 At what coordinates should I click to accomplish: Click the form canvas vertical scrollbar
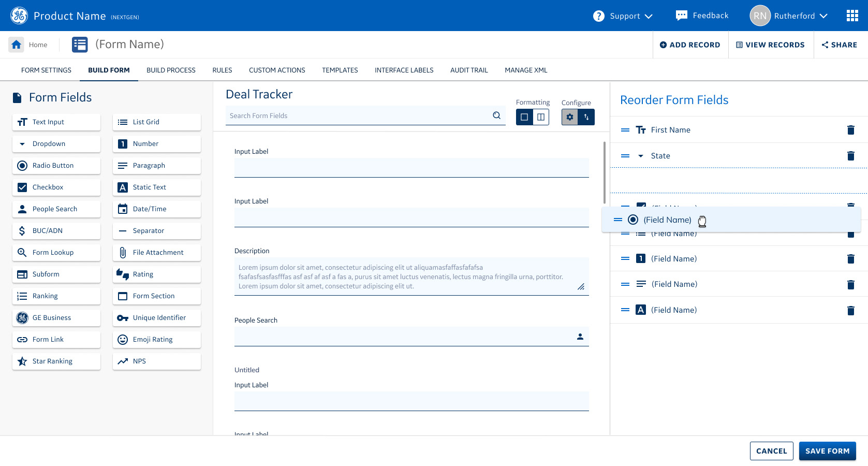point(604,172)
